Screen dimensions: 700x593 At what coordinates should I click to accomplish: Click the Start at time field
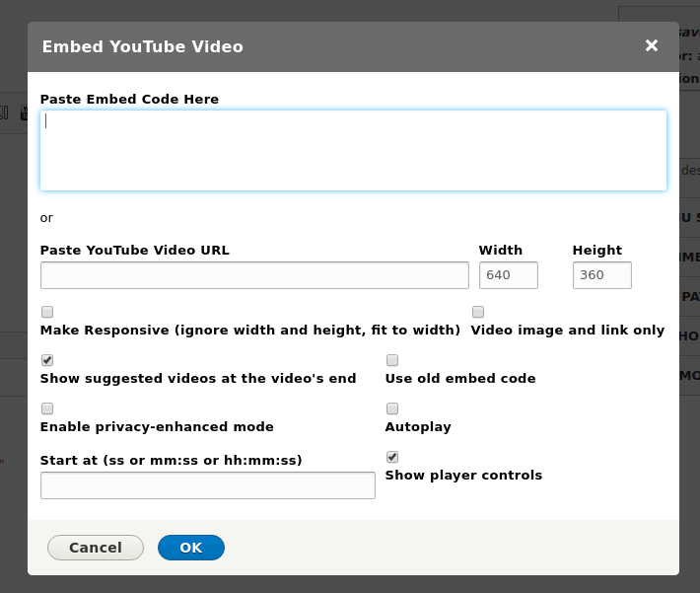(x=208, y=485)
